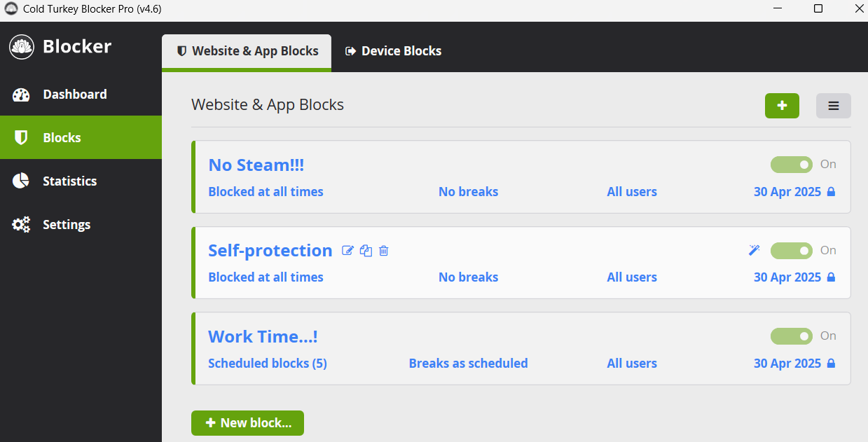Open the hamburger list options menu

833,105
